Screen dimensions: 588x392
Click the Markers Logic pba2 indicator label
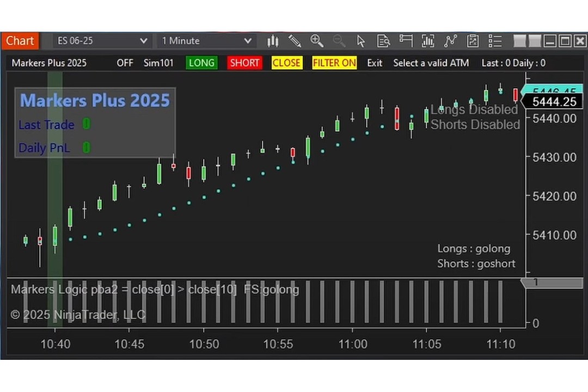[x=155, y=290]
